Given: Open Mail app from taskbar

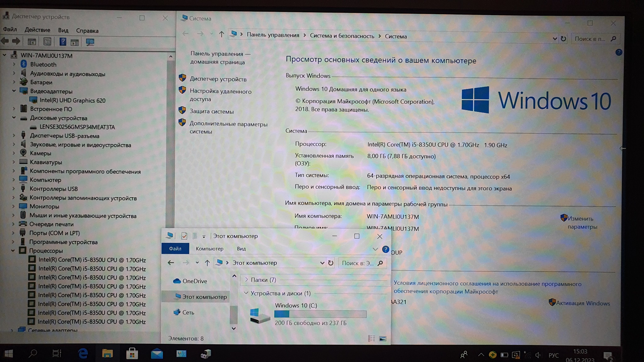Looking at the screenshot, I should (157, 354).
